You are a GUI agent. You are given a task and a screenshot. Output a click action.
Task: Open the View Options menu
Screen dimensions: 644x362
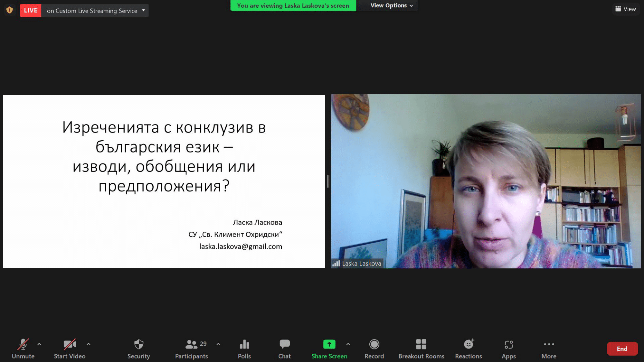coord(391,5)
